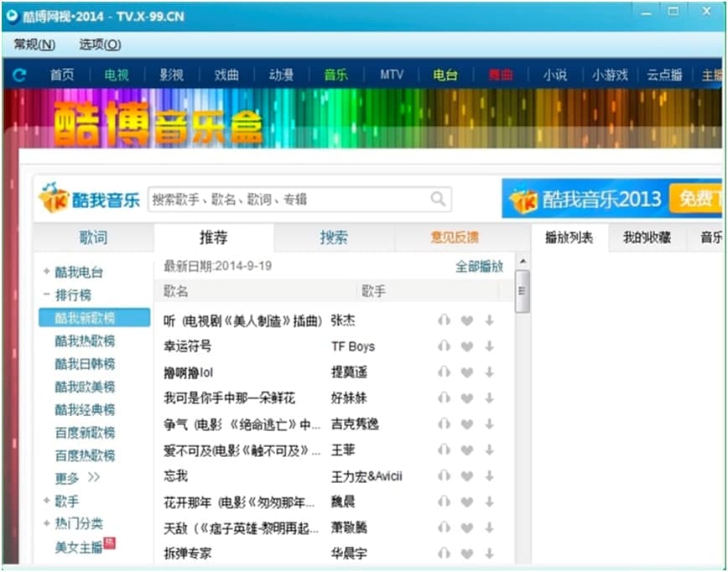This screenshot has width=728, height=572.
Task: Open 意见反馈 feedback link
Action: click(x=455, y=238)
